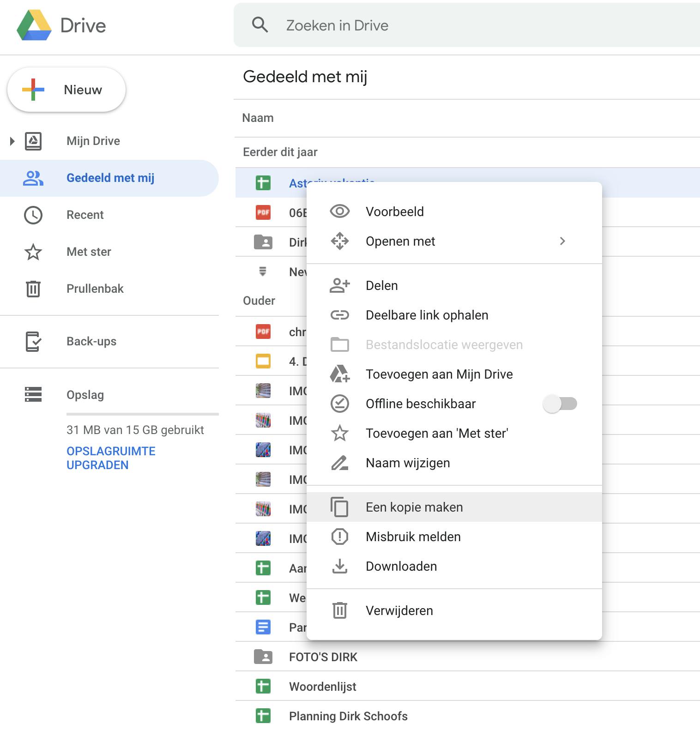The width and height of the screenshot is (700, 736).
Task: Click the Met ster star icon in sidebar
Action: click(33, 252)
